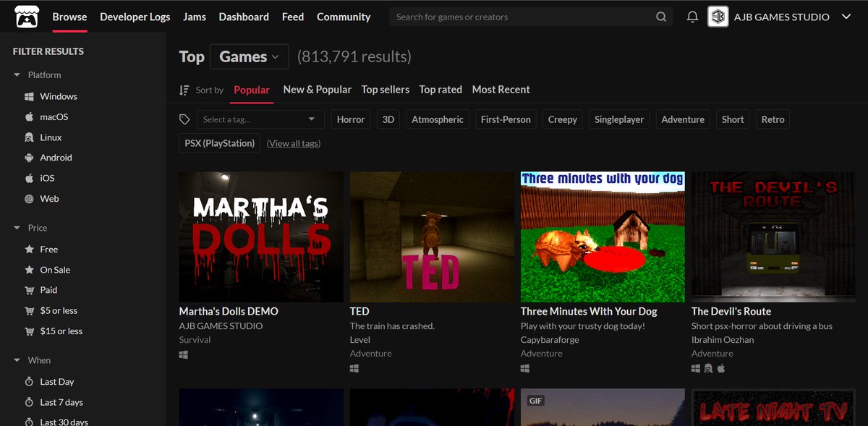Open the Dashboard page
868x426 pixels.
[x=244, y=17]
